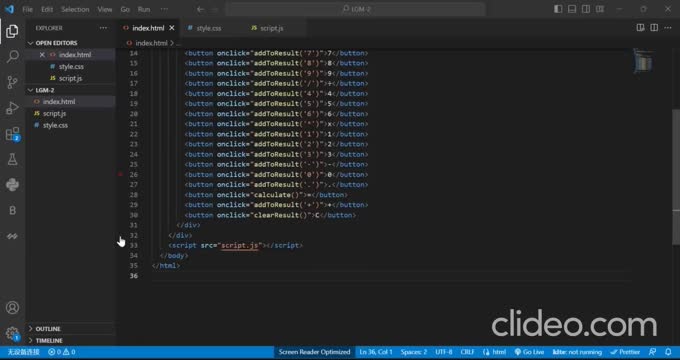Select script.js in the LGM-2 folder
This screenshot has width=680, height=360.
55,113
